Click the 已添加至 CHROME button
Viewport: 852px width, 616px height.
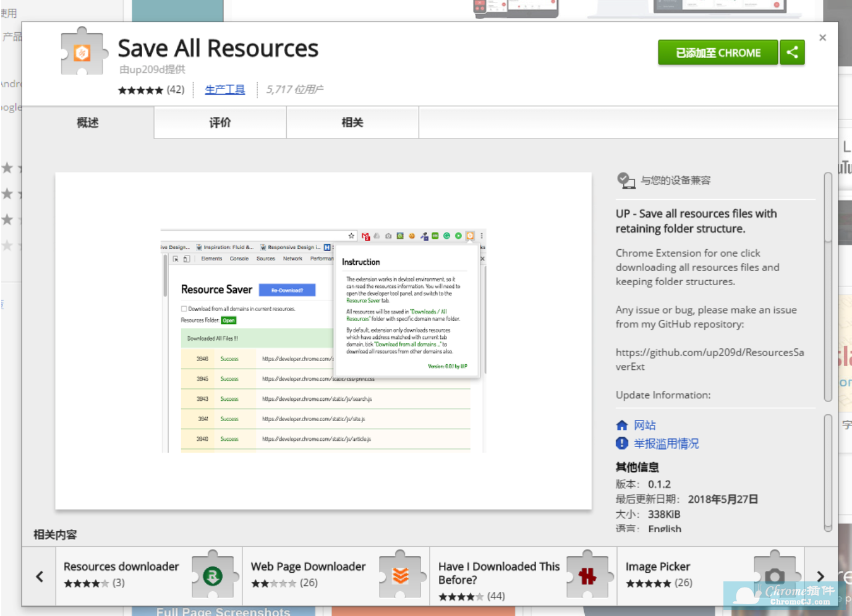tap(718, 53)
